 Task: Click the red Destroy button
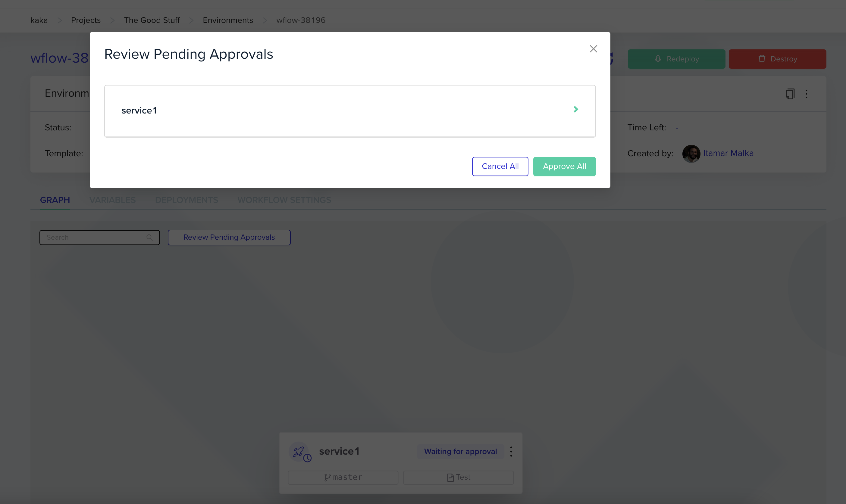[x=777, y=59]
